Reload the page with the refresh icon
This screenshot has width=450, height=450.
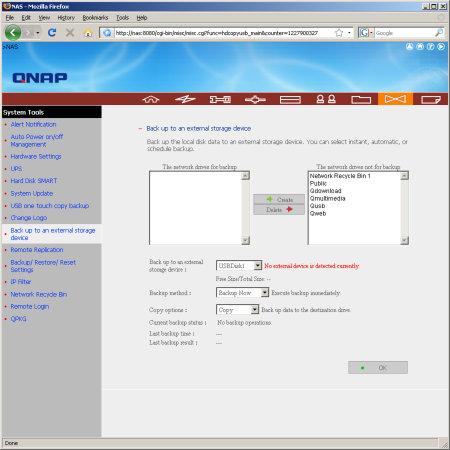tap(52, 33)
